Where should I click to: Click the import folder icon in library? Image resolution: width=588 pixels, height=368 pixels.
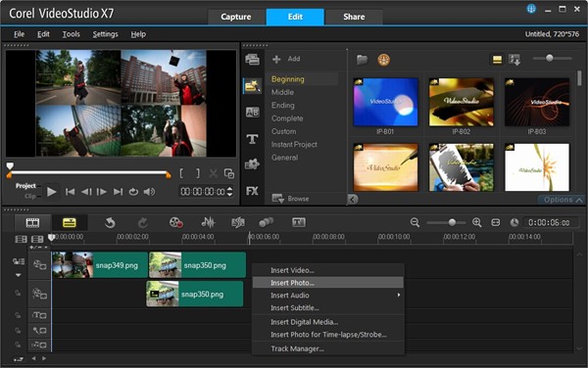tap(362, 60)
